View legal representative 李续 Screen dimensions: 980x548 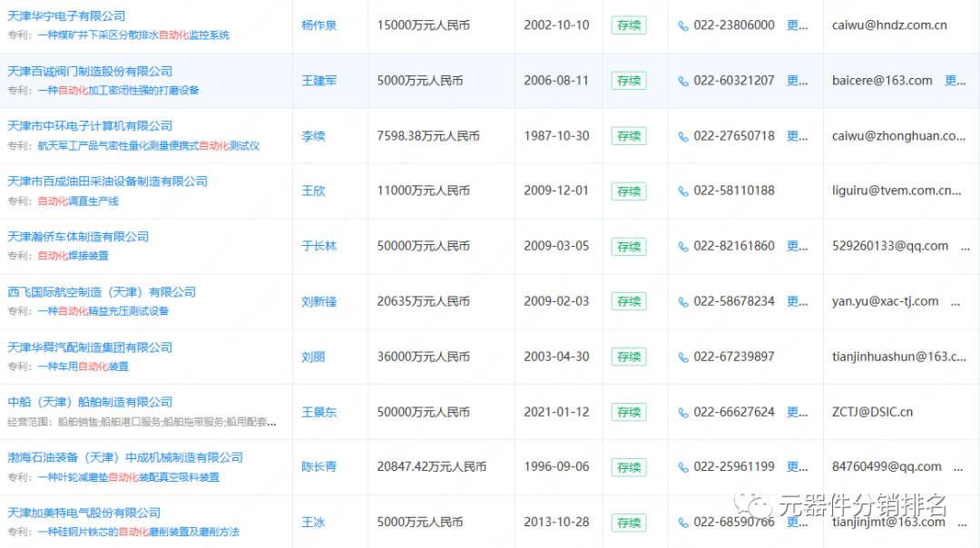[x=313, y=135]
